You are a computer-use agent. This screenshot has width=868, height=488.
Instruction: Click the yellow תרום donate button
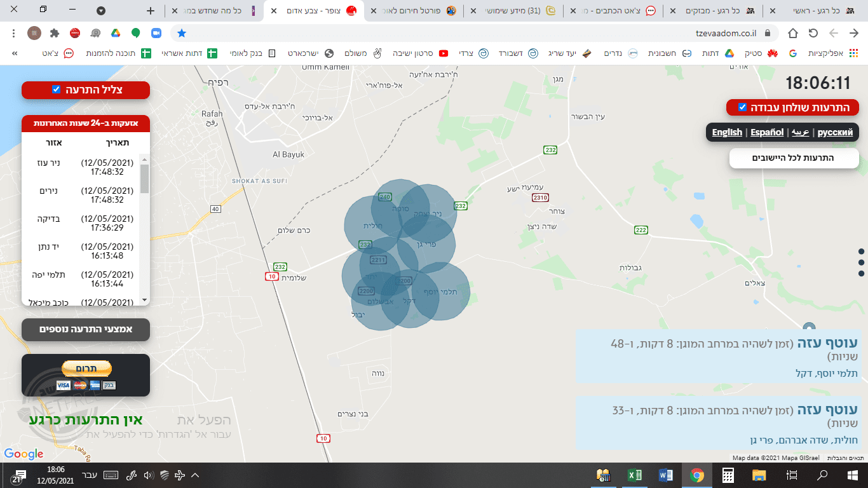pos(86,369)
